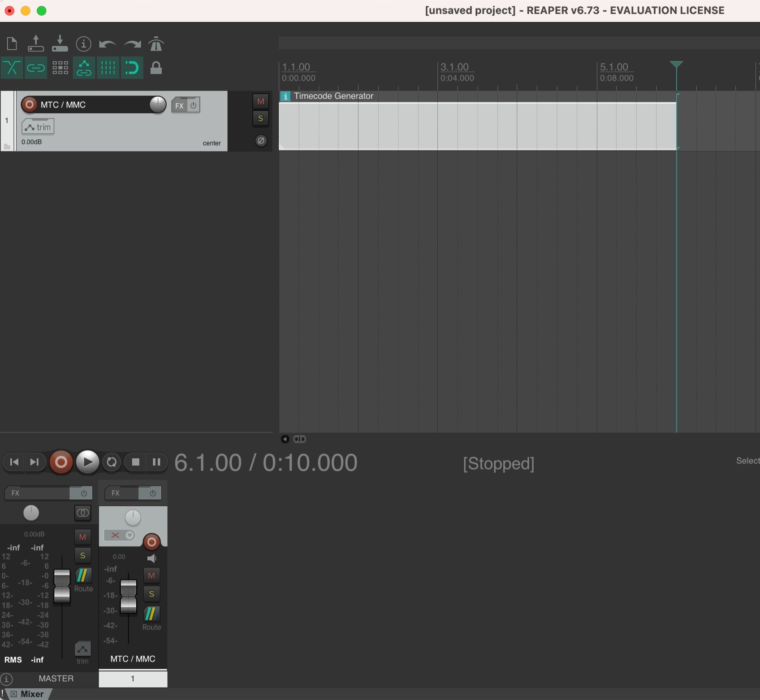Open trim envelope button on track 1
This screenshot has height=700, width=760.
coord(38,127)
